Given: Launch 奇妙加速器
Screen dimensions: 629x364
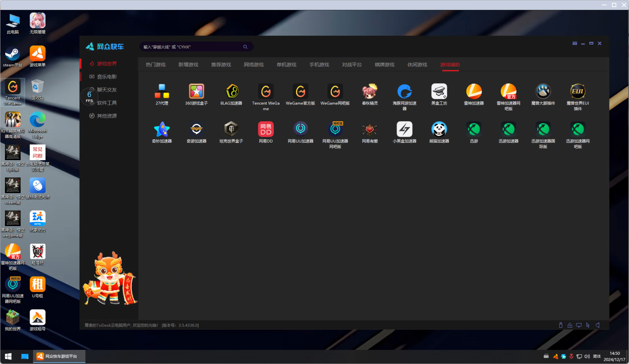Looking at the screenshot, I should [162, 132].
